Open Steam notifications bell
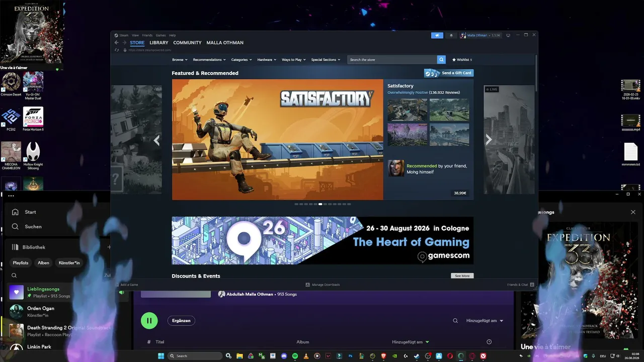This screenshot has height=362, width=644. [451, 35]
